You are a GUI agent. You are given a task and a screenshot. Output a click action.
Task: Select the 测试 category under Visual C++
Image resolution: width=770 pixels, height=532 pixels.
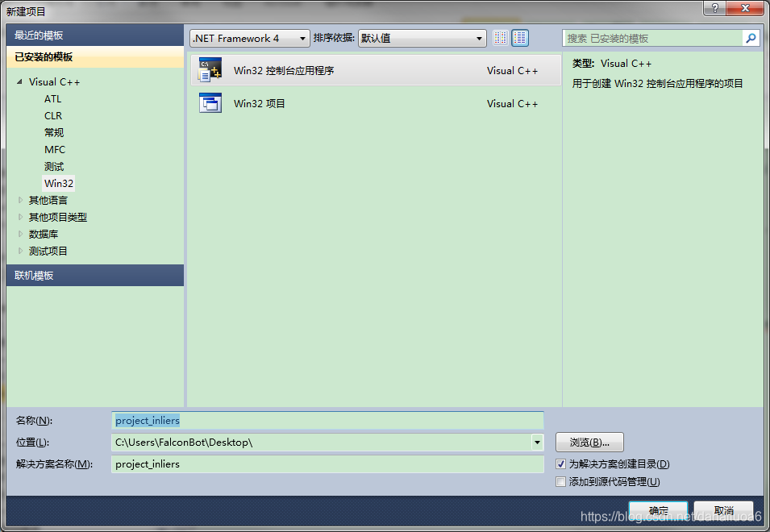coord(54,166)
